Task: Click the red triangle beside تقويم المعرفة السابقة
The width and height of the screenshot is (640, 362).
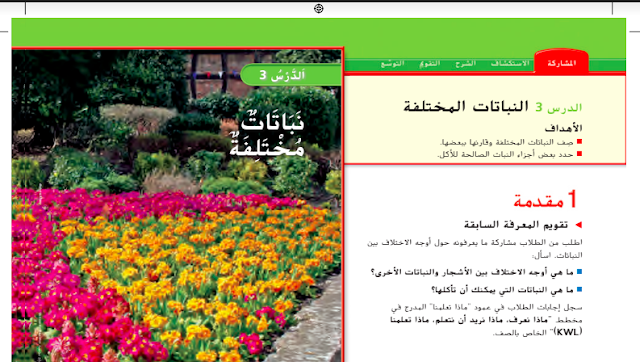Action: pos(578,224)
